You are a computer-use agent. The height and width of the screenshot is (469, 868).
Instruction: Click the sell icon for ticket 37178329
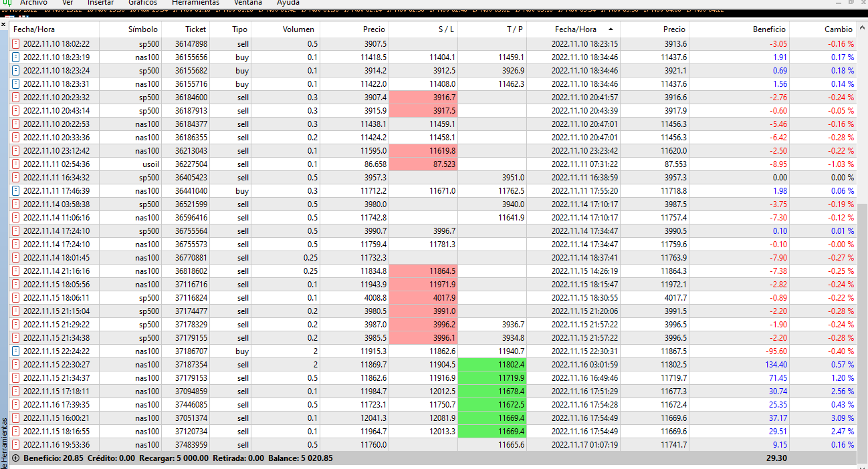click(16, 325)
